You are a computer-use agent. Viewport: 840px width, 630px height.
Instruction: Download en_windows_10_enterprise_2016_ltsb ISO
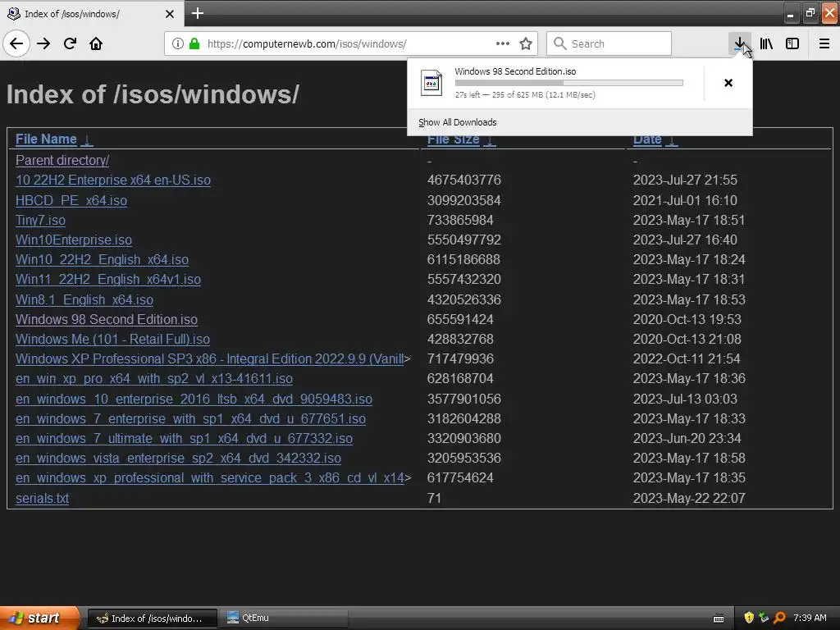pyautogui.click(x=194, y=399)
